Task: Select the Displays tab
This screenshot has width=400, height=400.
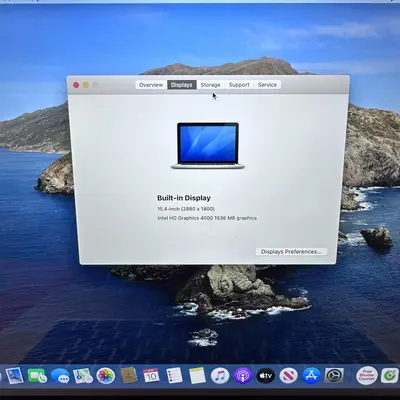Action: [182, 85]
